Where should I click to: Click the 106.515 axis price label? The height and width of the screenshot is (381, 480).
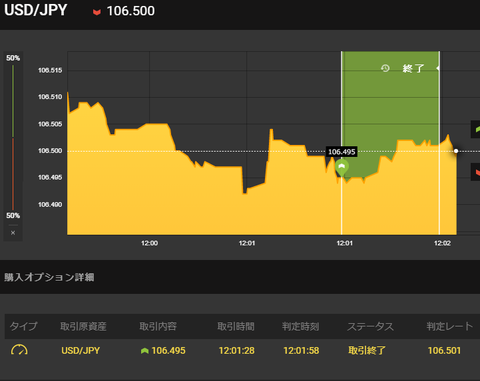50,70
